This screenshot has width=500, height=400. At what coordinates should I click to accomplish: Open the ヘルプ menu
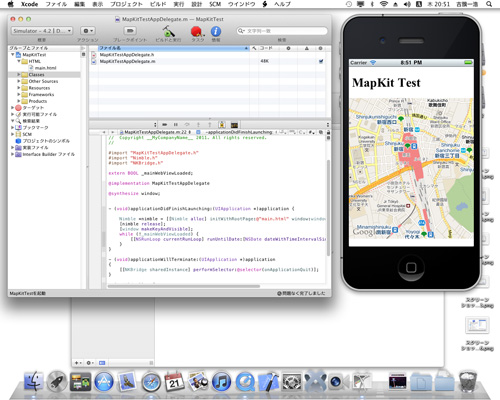coord(283,4)
